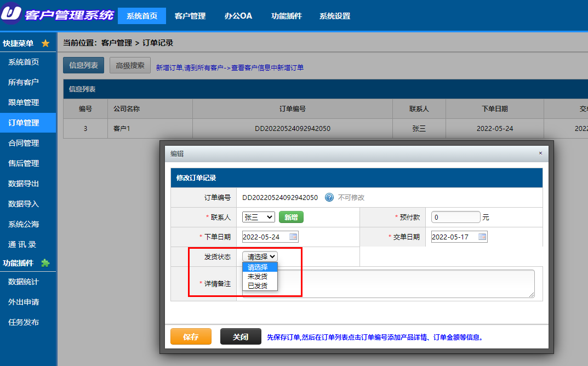Click the quick menu star icon

(x=45, y=43)
